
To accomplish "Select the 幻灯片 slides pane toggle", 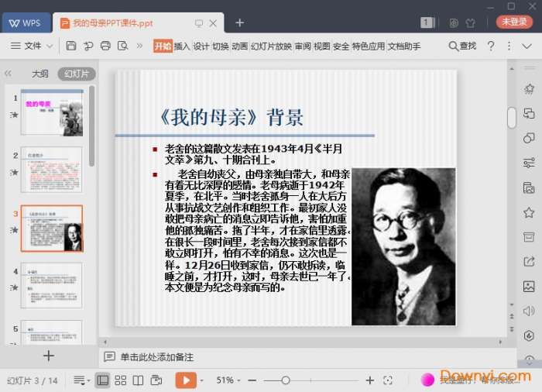I will 77,74.
